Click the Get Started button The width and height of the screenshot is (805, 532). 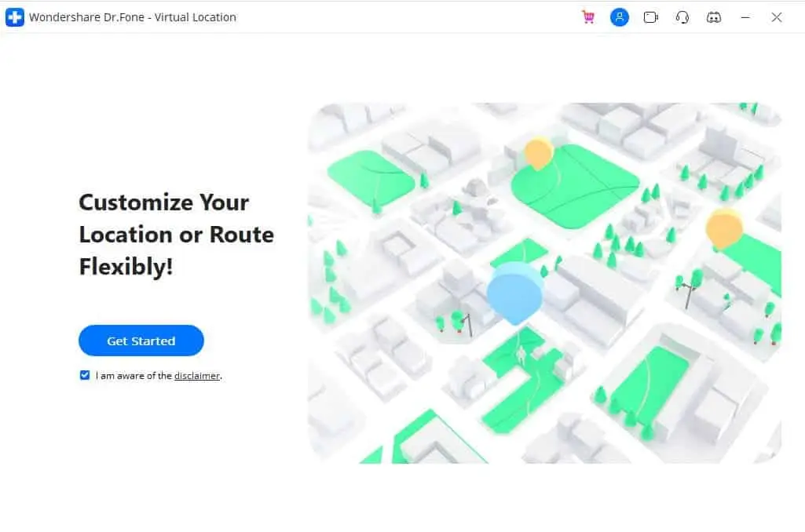point(141,341)
